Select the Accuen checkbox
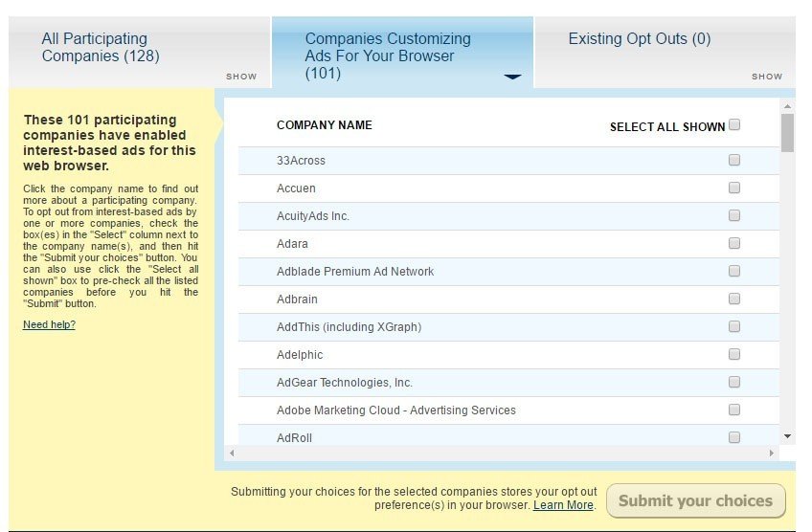 [734, 188]
